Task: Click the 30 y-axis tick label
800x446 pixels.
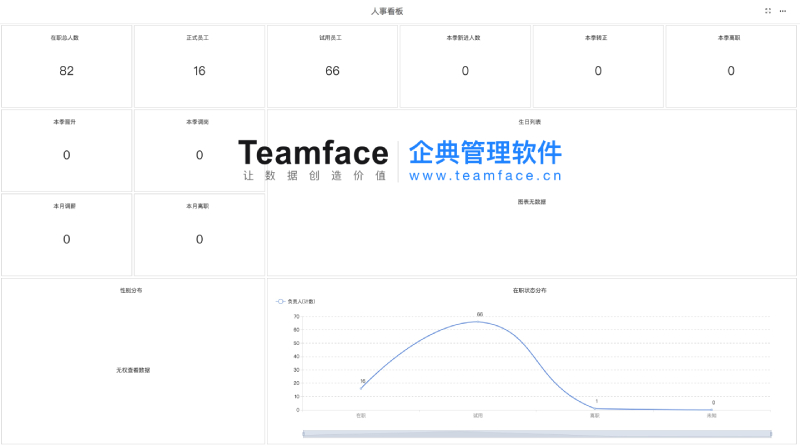Action: tap(296, 370)
